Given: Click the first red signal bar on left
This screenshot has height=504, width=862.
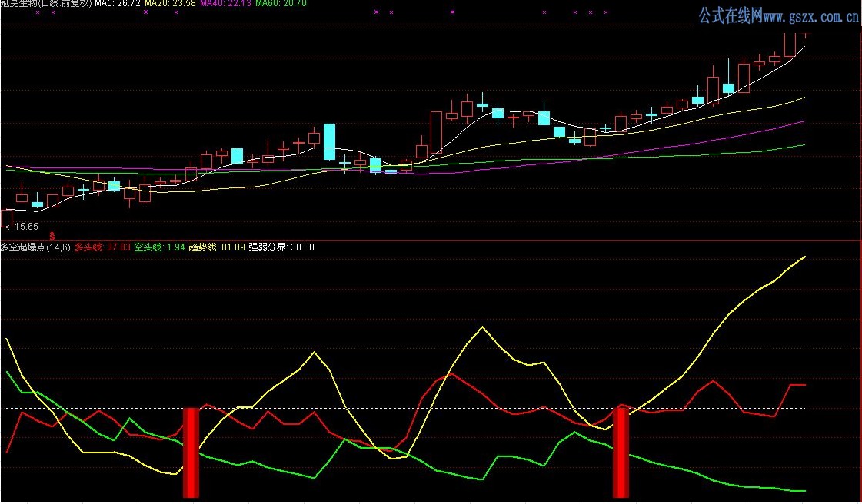Looking at the screenshot, I should point(191,453).
